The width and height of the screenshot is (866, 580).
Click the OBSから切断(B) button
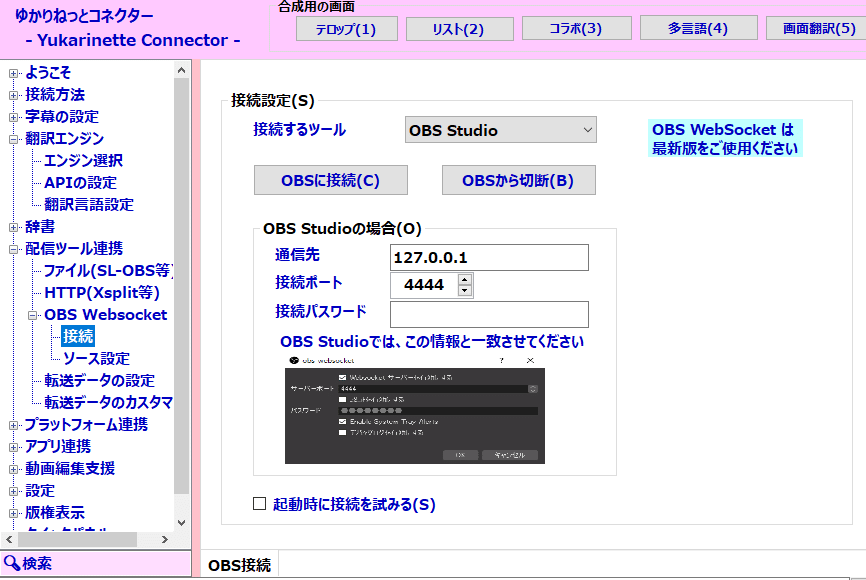click(x=519, y=180)
